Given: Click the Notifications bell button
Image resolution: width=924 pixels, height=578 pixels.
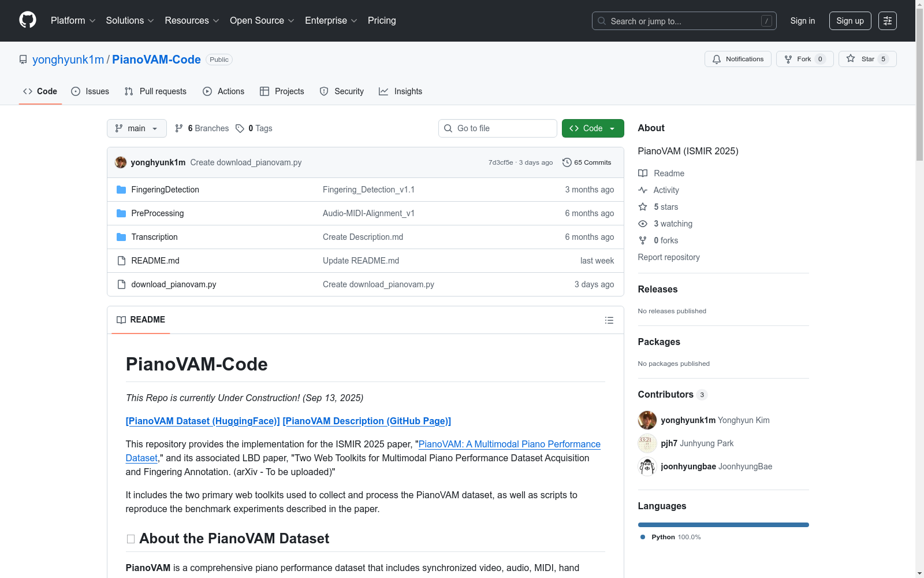Looking at the screenshot, I should pos(737,59).
